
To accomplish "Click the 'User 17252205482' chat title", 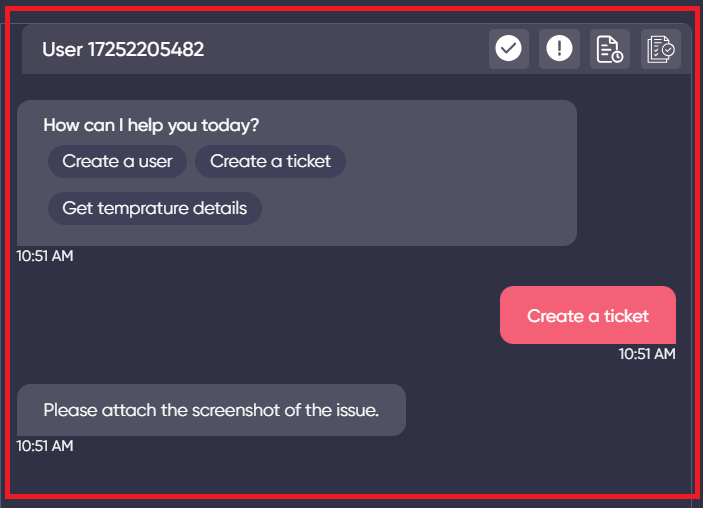I will [123, 49].
